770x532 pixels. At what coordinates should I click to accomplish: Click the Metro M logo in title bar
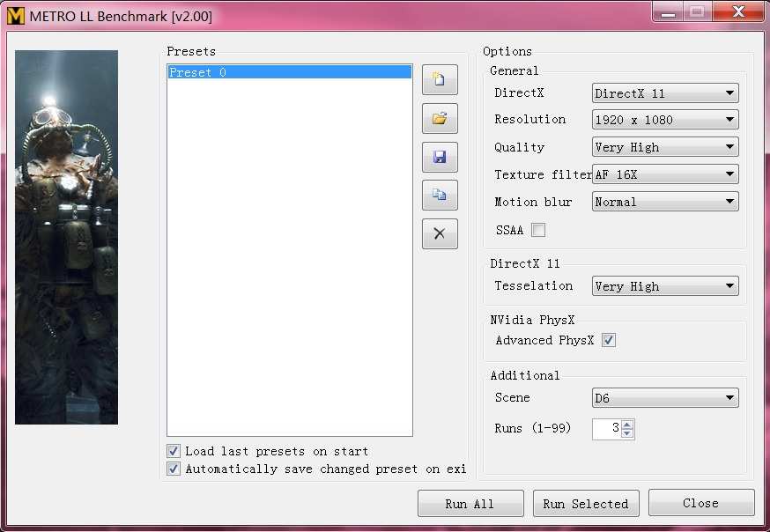[x=16, y=16]
